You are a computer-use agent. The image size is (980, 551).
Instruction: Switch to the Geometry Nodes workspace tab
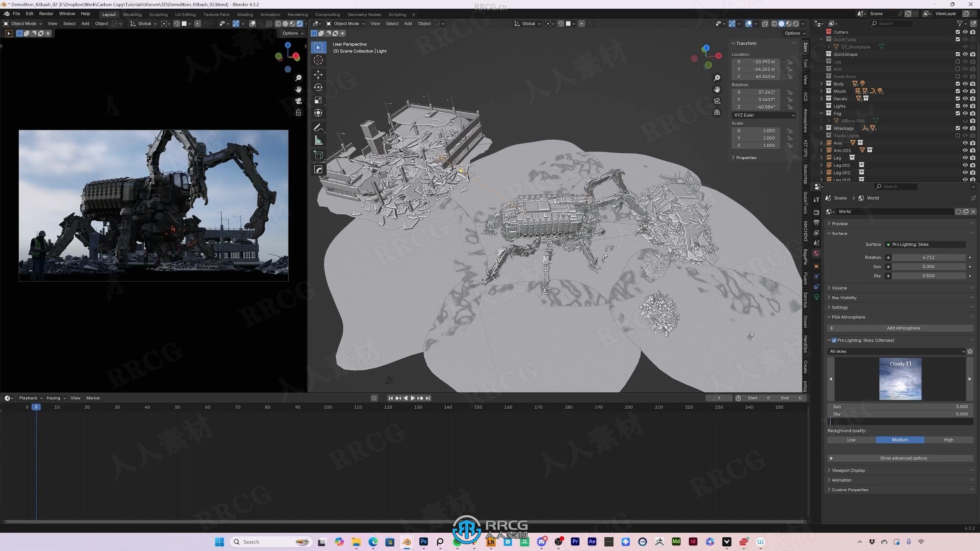[x=364, y=15]
